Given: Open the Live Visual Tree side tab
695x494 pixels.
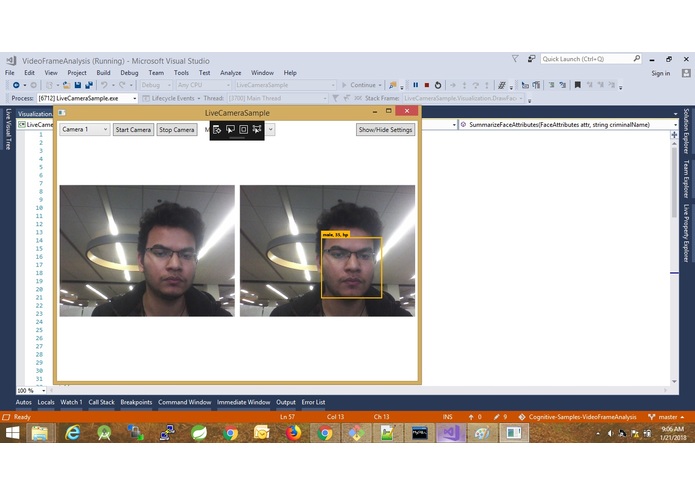Looking at the screenshot, I should (8, 129).
